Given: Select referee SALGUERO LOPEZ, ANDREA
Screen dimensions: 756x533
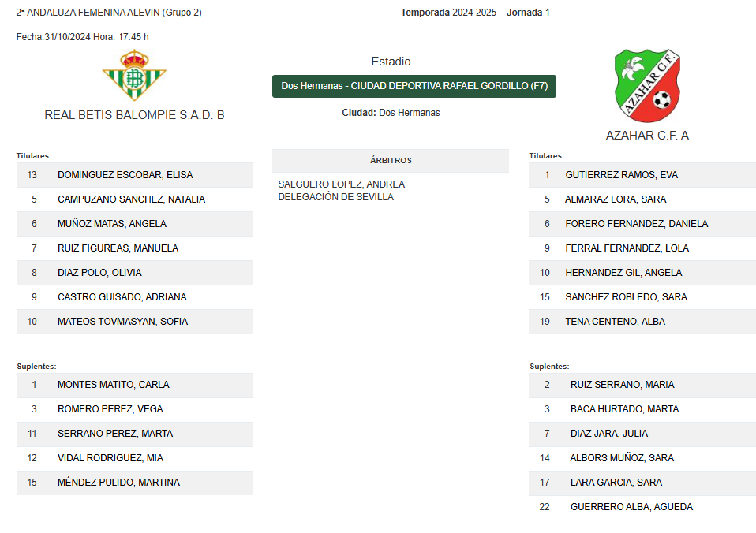Looking at the screenshot, I should tap(342, 184).
